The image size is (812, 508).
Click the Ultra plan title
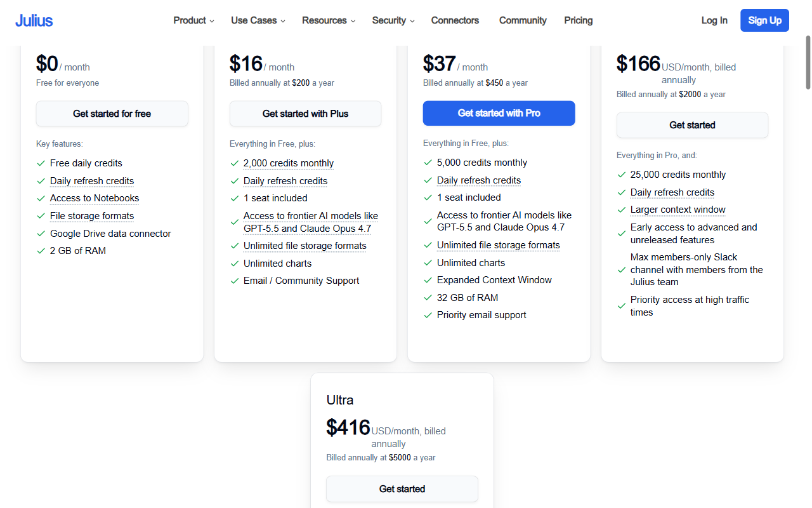point(340,400)
